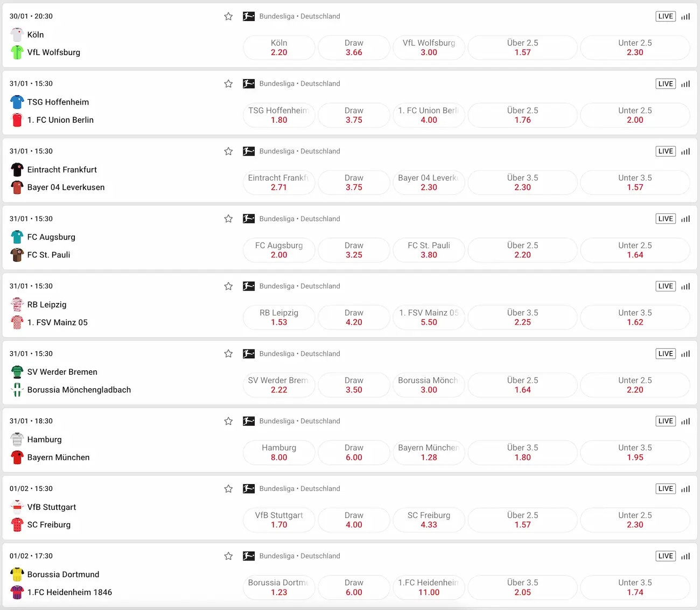Pick Bayern München win at 1.28
This screenshot has height=610, width=700.
[429, 452]
